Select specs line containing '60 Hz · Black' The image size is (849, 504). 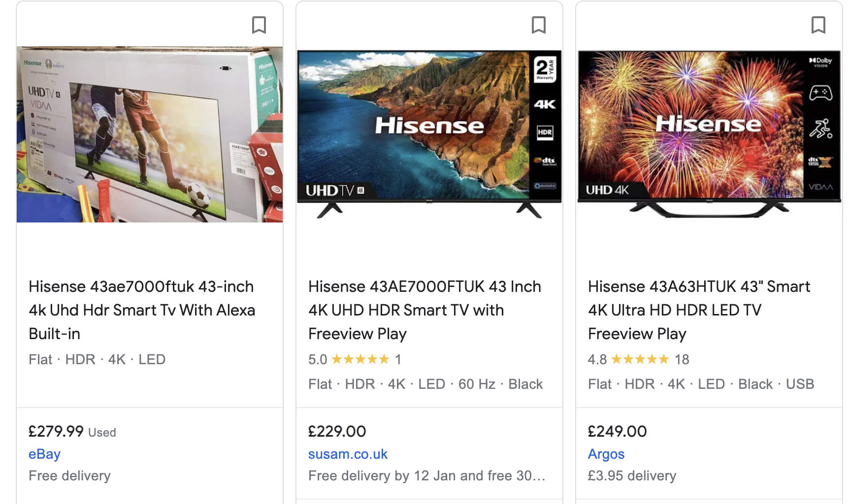point(425,384)
